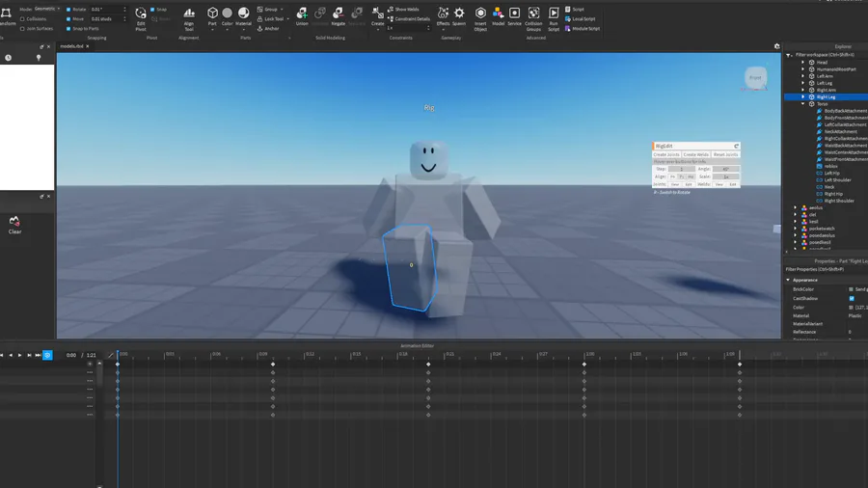Toggle the CastShadow property checkbox
This screenshot has height=488, width=868.
click(852, 298)
